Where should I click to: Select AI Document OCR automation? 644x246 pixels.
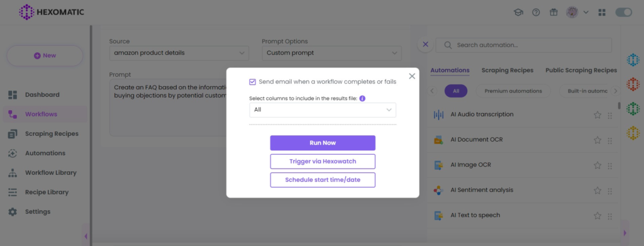coord(523,140)
